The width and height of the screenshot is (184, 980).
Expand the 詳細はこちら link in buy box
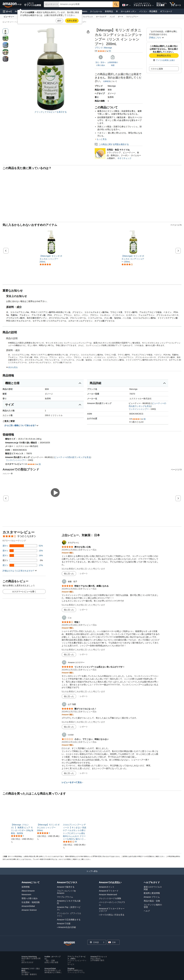pyautogui.click(x=157, y=38)
